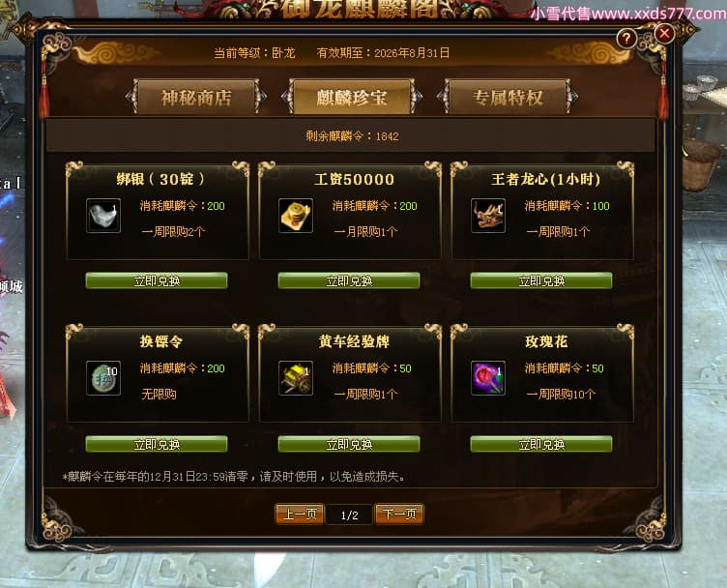
Task: Switch to the 神秘商店 tab
Action: [196, 97]
